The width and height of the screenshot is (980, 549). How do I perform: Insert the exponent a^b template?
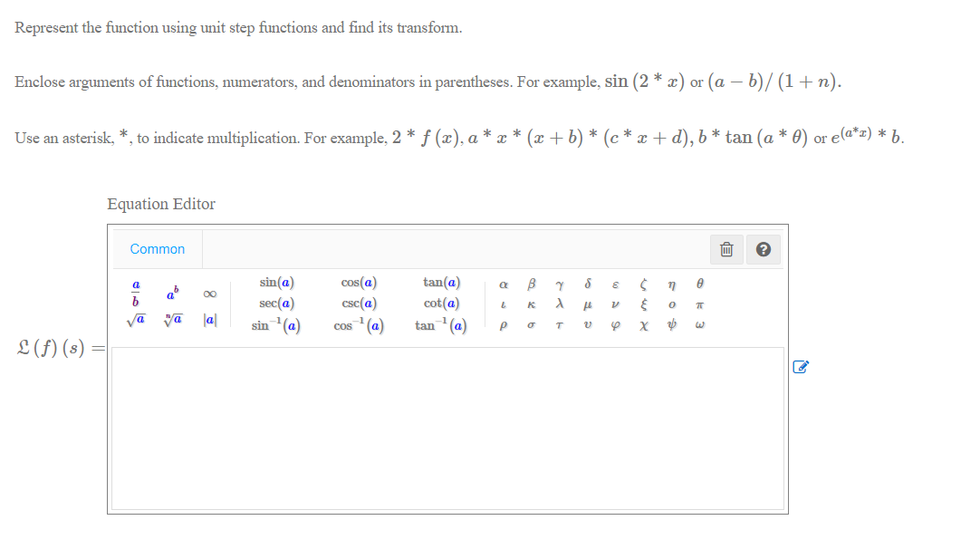tap(170, 294)
